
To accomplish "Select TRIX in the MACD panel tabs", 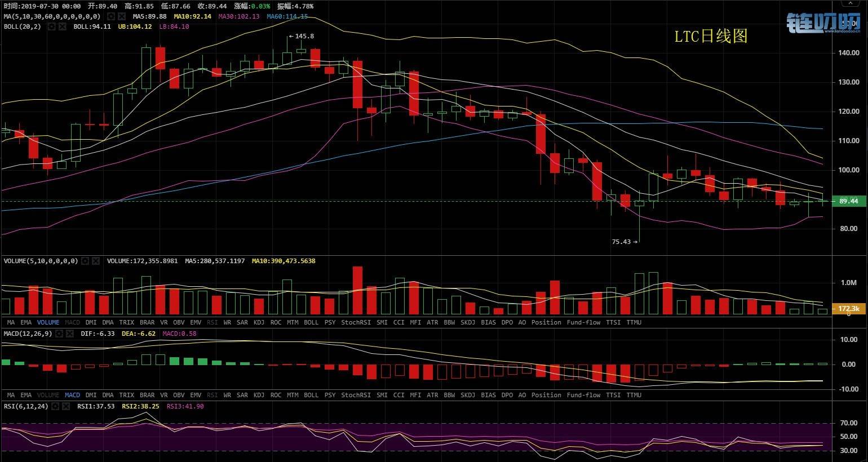I will pyautogui.click(x=126, y=395).
